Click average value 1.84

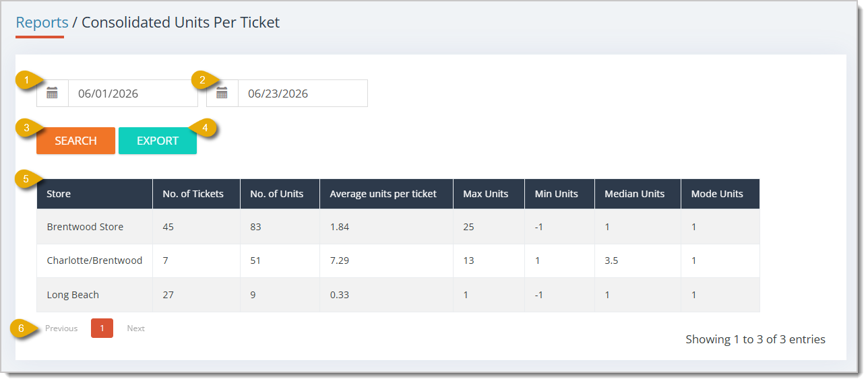coord(340,227)
